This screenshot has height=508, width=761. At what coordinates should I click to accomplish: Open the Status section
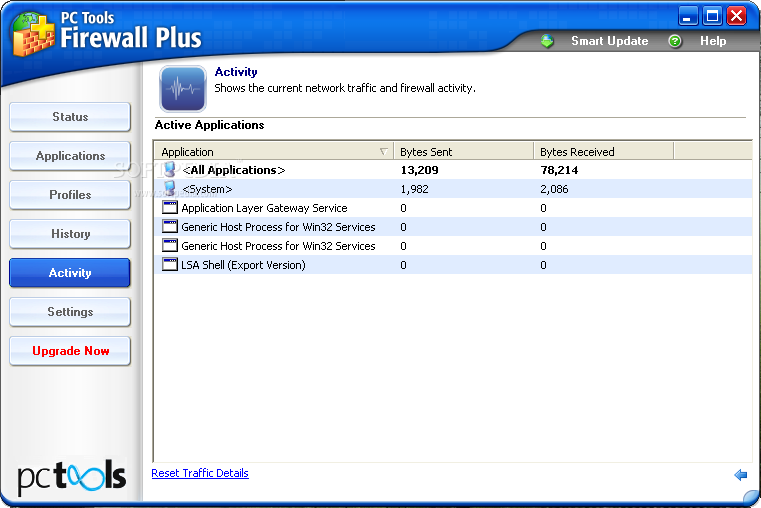tap(70, 117)
